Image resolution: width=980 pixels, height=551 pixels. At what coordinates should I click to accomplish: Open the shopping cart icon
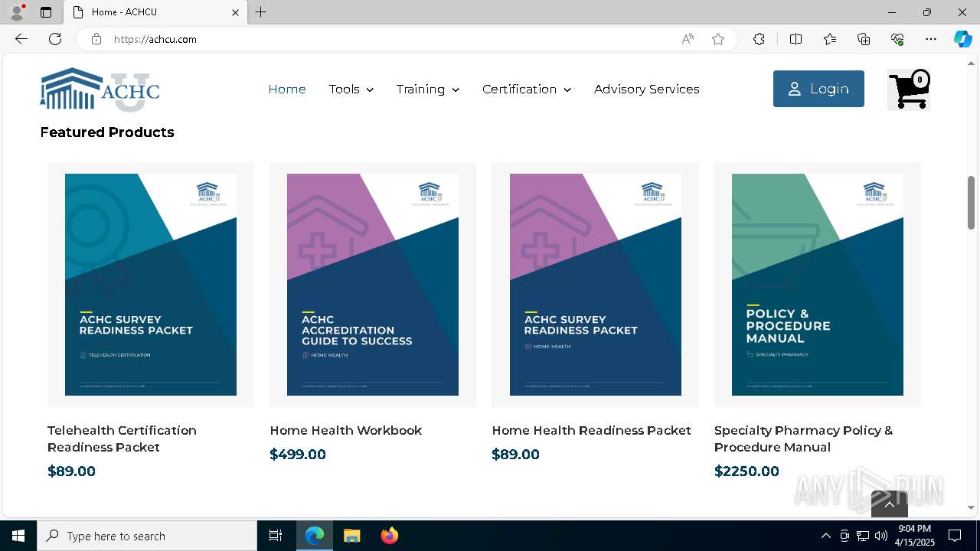click(x=909, y=90)
